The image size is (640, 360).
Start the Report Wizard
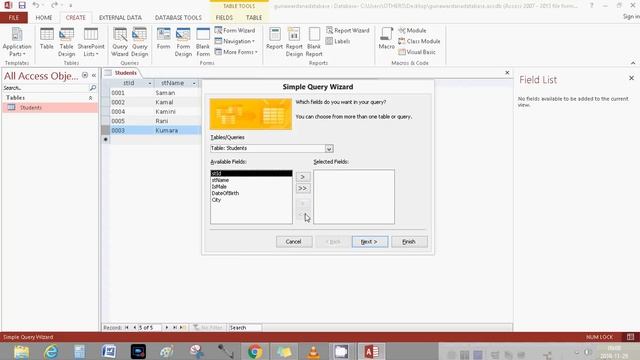click(348, 30)
